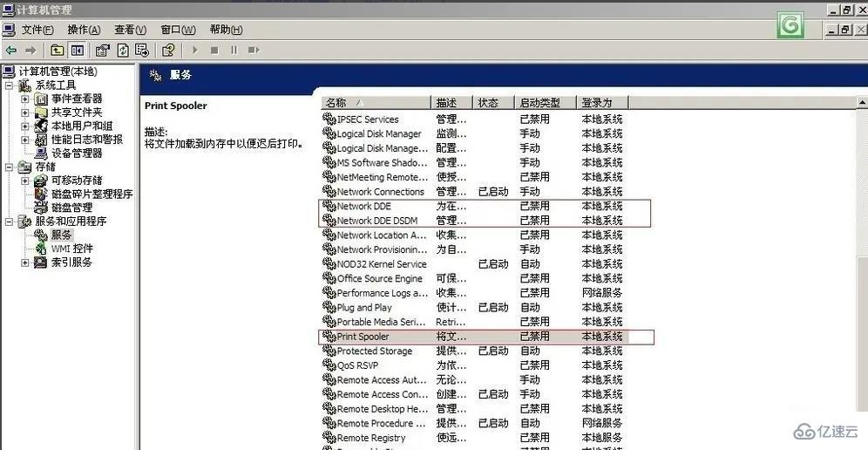The width and height of the screenshot is (868, 450).
Task: Collapse the 服务和应用程序 tree node
Action: pos(9,222)
